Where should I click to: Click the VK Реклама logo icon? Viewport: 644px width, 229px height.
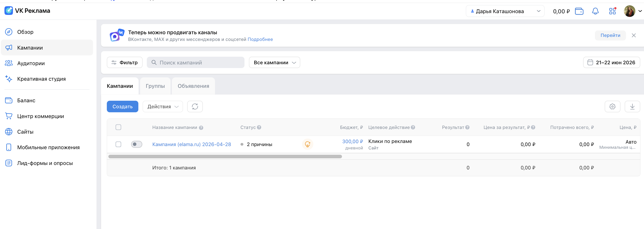9,11
